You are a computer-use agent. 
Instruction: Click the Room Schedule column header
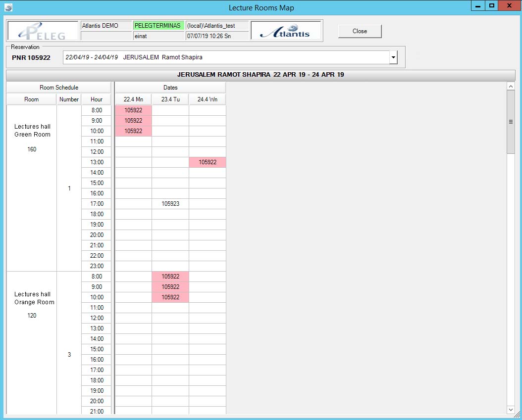point(58,88)
